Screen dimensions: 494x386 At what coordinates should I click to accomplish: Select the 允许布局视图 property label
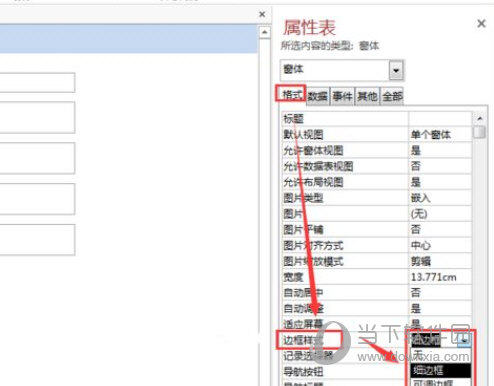pos(313,182)
